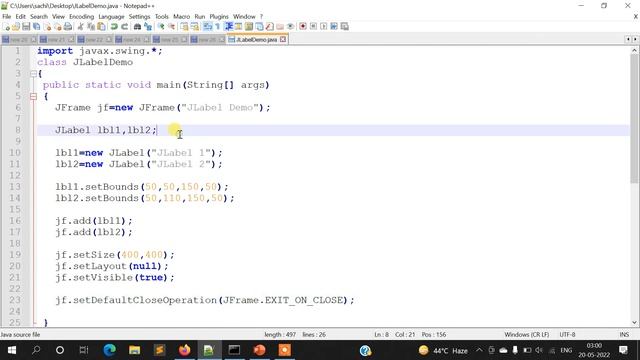
Task: Run macro multiple times icon
Action: point(334,27)
